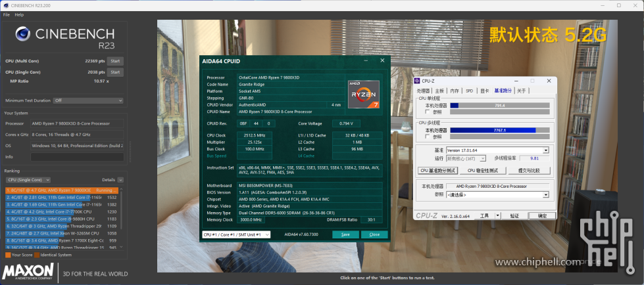Image resolution: width=644 pixels, height=285 pixels.
Task: Switch to the 处理器 tab in CPU-Z
Action: (423, 91)
